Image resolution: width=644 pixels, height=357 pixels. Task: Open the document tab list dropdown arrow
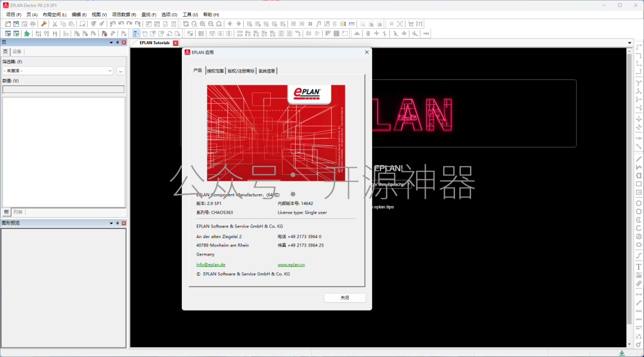630,43
